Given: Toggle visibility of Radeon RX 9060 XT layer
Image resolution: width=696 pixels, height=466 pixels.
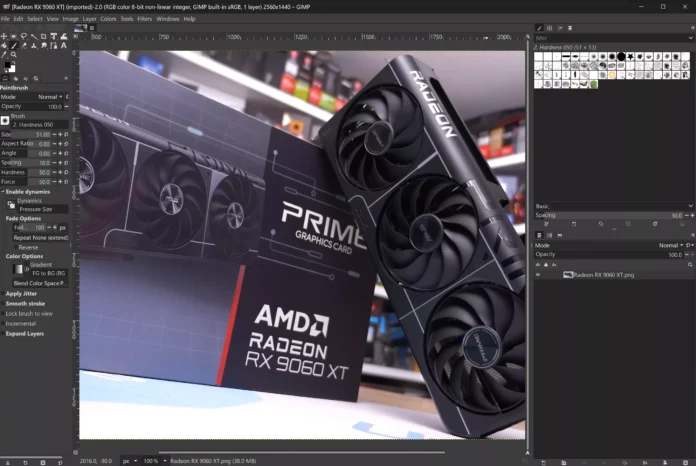Looking at the screenshot, I should pos(539,274).
